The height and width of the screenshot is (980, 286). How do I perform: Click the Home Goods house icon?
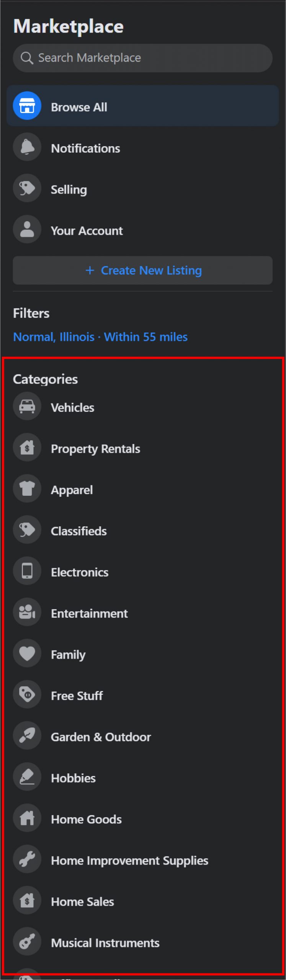(27, 818)
